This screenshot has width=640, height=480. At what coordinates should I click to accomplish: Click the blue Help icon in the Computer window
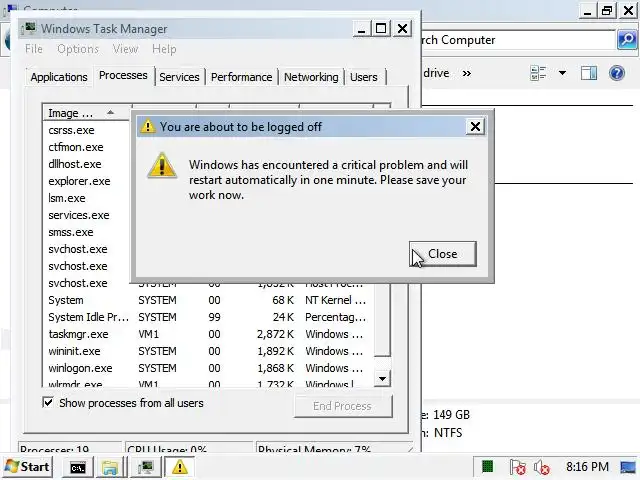[x=617, y=73]
